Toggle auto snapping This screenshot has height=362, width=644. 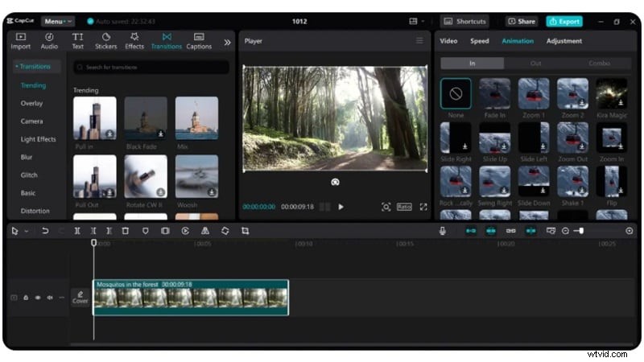coord(491,231)
